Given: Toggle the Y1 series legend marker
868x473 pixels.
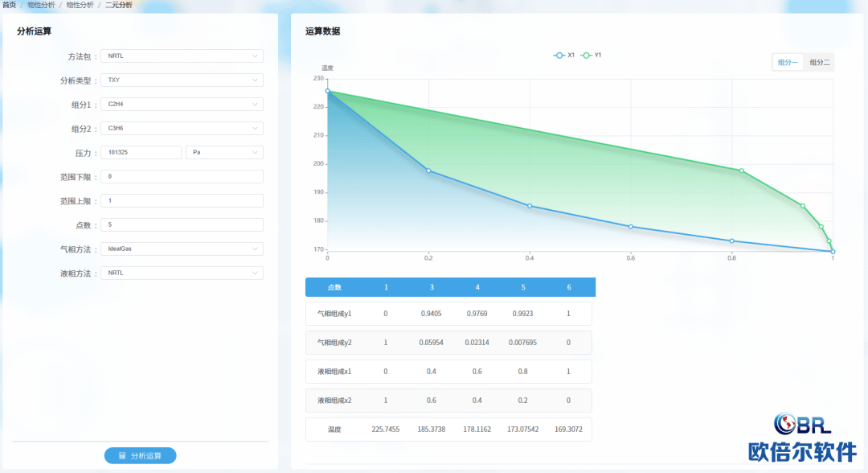Looking at the screenshot, I should click(x=586, y=56).
